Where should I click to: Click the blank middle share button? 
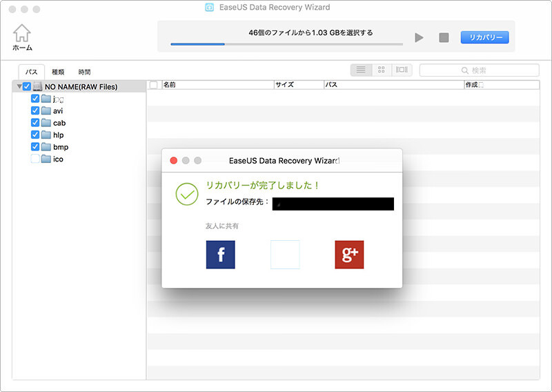[x=285, y=255]
